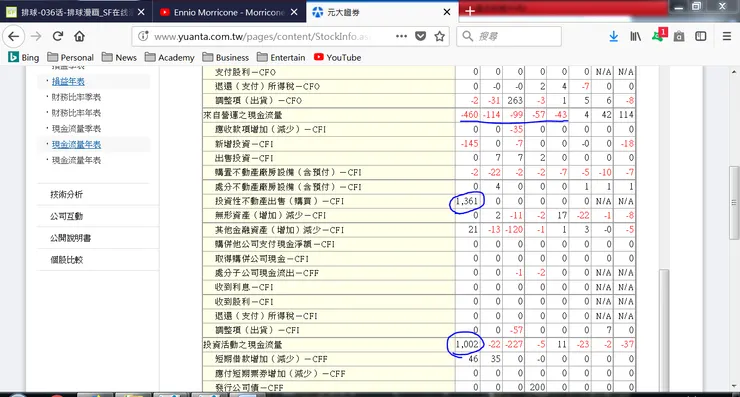The width and height of the screenshot is (740, 397).
Task: Go back with the browser back arrow
Action: 14,36
